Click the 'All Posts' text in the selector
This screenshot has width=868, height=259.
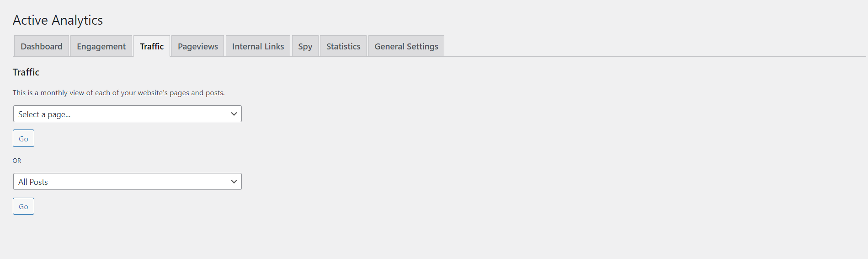point(33,182)
